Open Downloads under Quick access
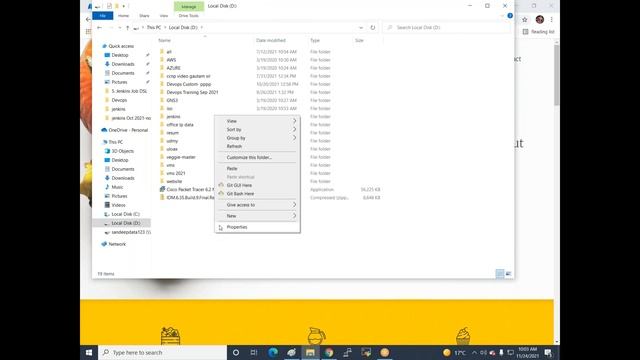The height and width of the screenshot is (360, 640). pyautogui.click(x=123, y=64)
